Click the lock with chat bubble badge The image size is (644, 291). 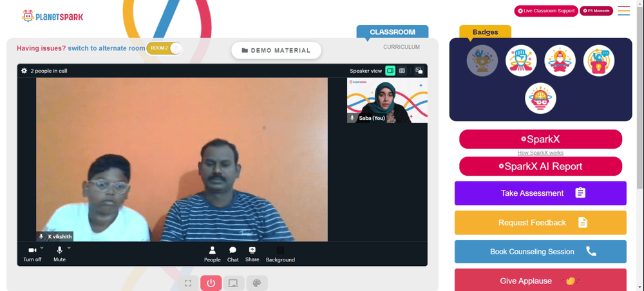[599, 61]
